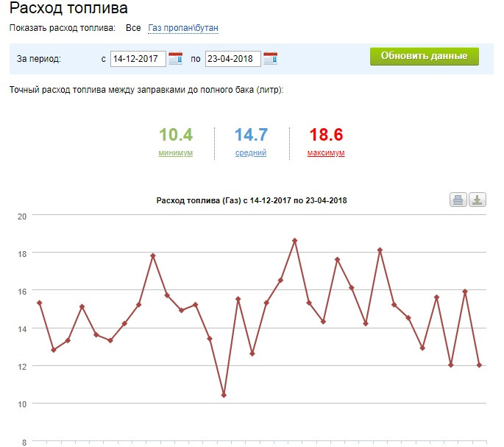
Task: Focus the start date field 14-12-2017
Action: point(138,59)
